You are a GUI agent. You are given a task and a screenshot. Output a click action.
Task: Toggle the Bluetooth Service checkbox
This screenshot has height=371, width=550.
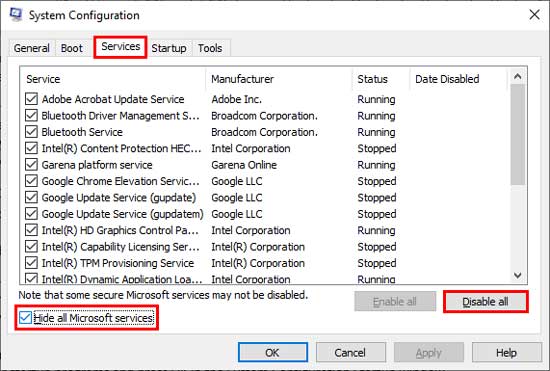[x=32, y=132]
